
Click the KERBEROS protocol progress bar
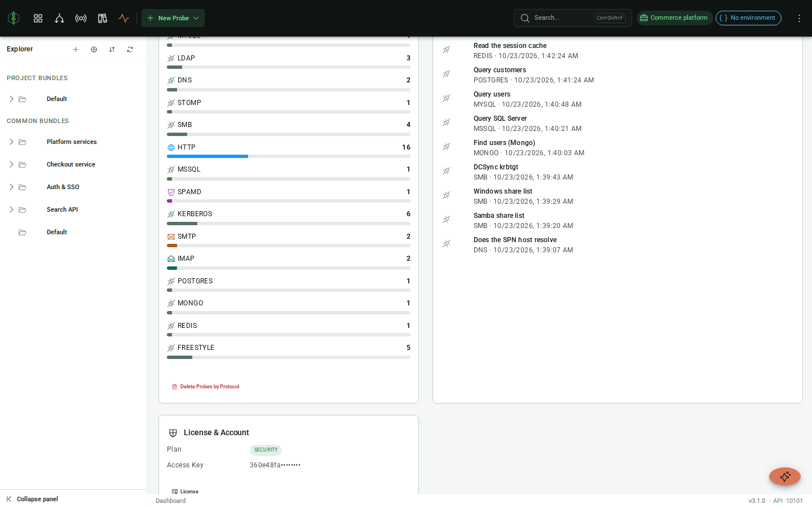pos(289,224)
